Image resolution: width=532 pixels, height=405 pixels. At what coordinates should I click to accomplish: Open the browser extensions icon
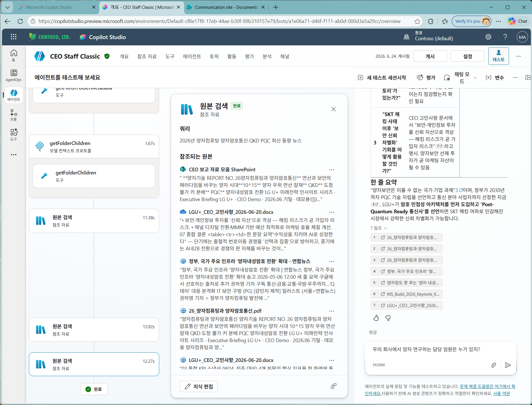point(431,21)
